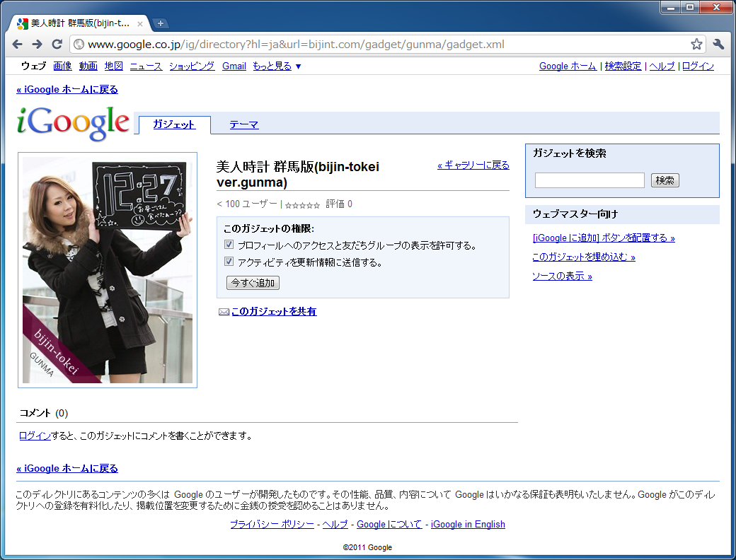Click the ログイン link in comments section
The image size is (736, 560).
click(x=35, y=436)
